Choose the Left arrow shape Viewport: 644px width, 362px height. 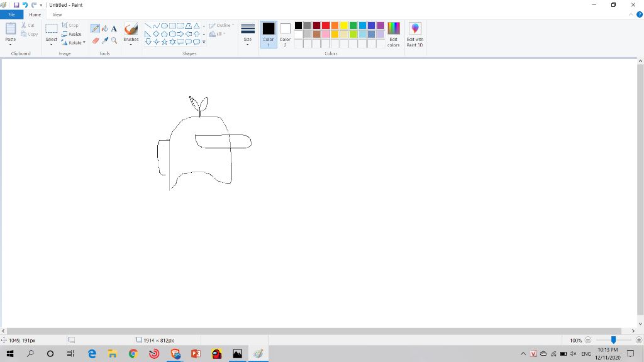pos(189,34)
